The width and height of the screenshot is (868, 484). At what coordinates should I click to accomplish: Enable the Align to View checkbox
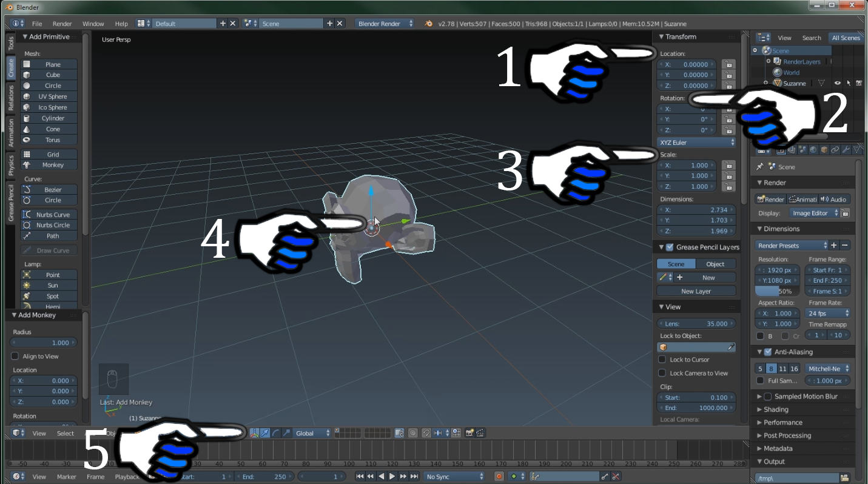(15, 357)
